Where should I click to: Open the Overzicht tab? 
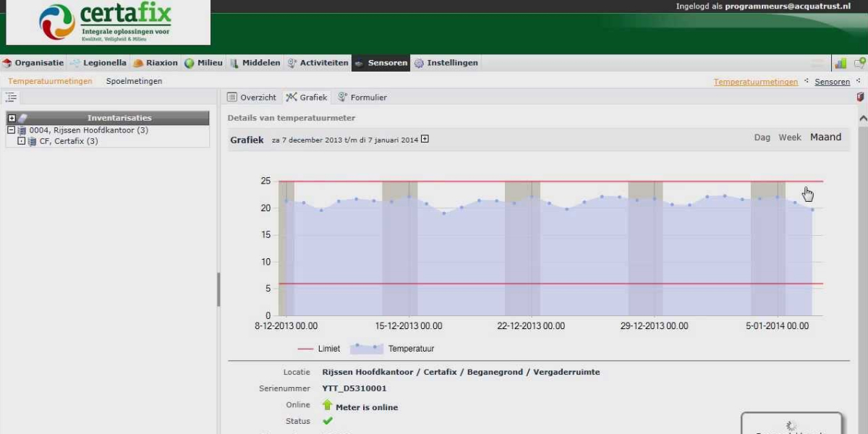click(x=252, y=97)
